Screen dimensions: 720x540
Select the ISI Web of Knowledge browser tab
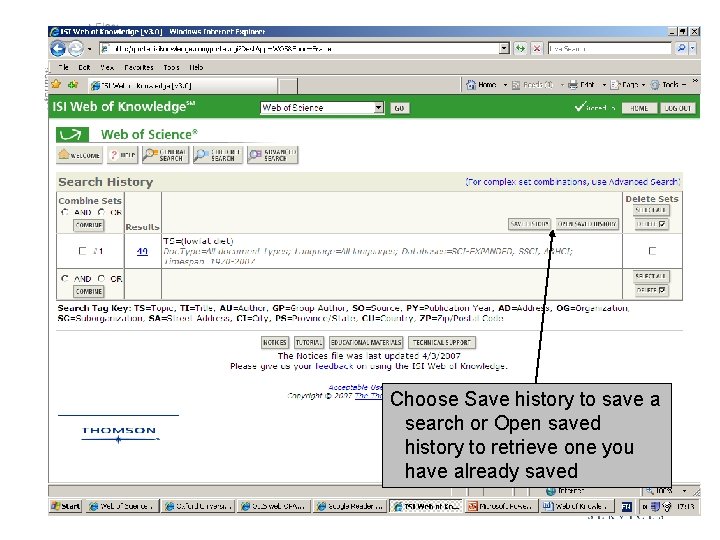183,85
